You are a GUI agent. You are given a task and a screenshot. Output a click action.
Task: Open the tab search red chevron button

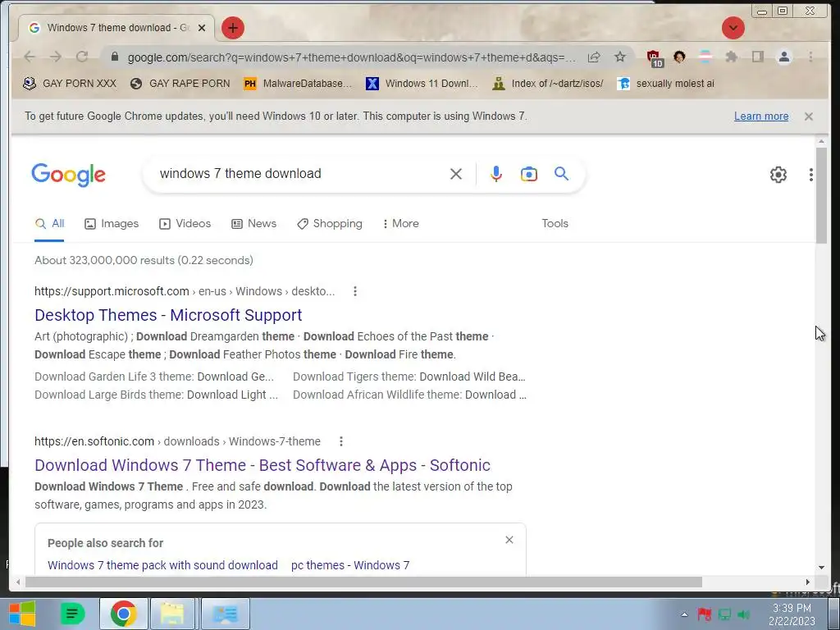click(x=733, y=28)
